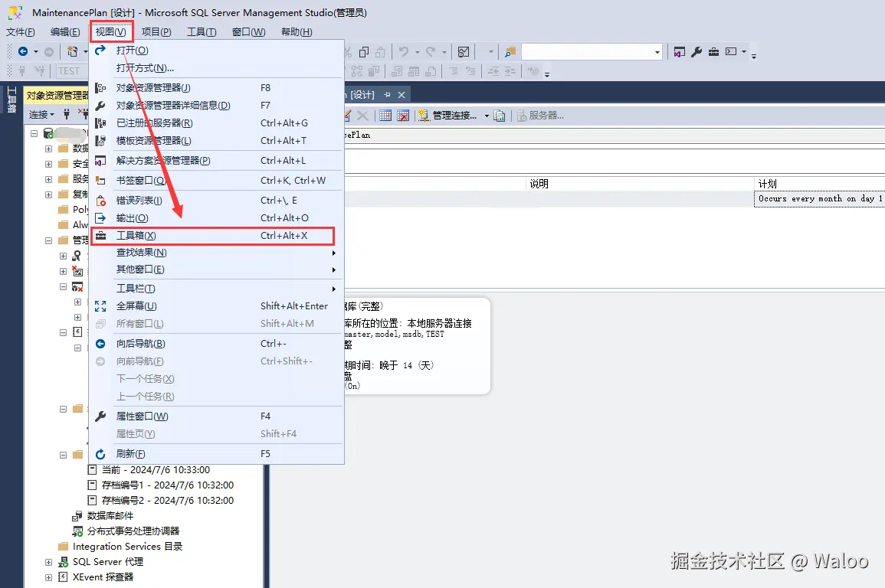The width and height of the screenshot is (885, 588).
Task: Toggle the pin on the MaintenancePlan design tab
Action: click(x=387, y=95)
